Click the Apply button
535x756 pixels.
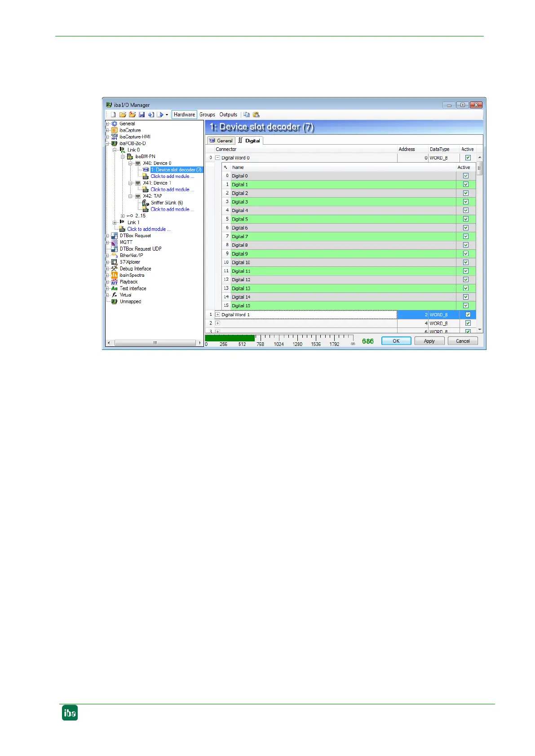tap(429, 341)
